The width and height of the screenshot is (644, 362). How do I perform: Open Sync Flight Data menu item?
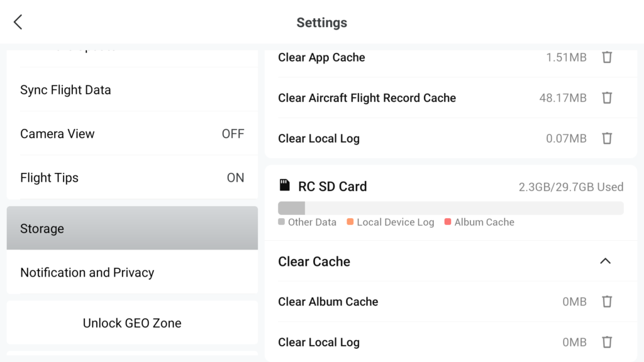click(x=132, y=89)
